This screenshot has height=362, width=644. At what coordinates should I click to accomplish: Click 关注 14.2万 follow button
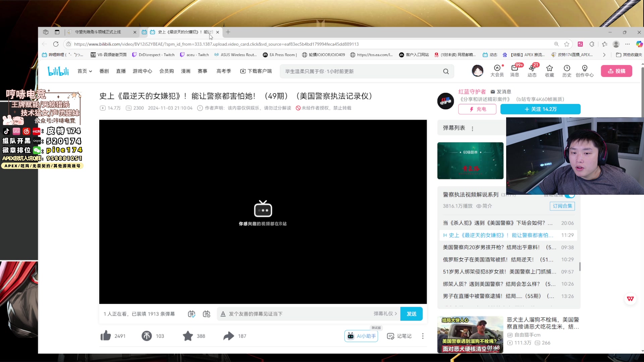coord(540,109)
